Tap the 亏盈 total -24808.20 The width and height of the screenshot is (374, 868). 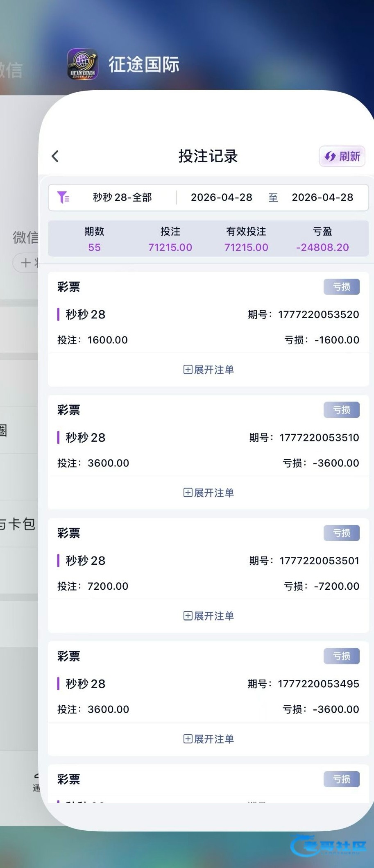point(322,247)
